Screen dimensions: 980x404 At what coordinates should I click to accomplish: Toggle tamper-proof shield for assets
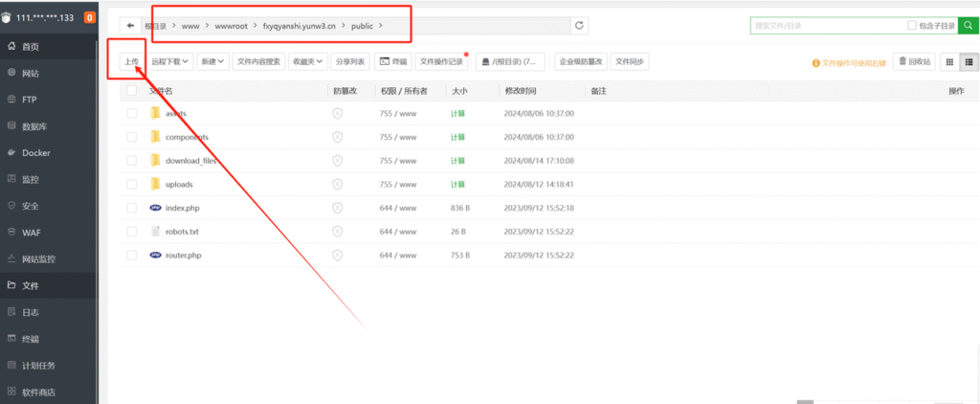pos(338,113)
